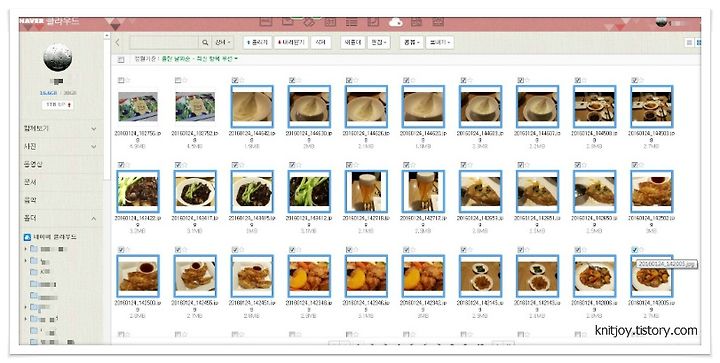The height and width of the screenshot is (363, 720).
Task: Select 폴더 heading in sidebar
Action: pyautogui.click(x=30, y=218)
